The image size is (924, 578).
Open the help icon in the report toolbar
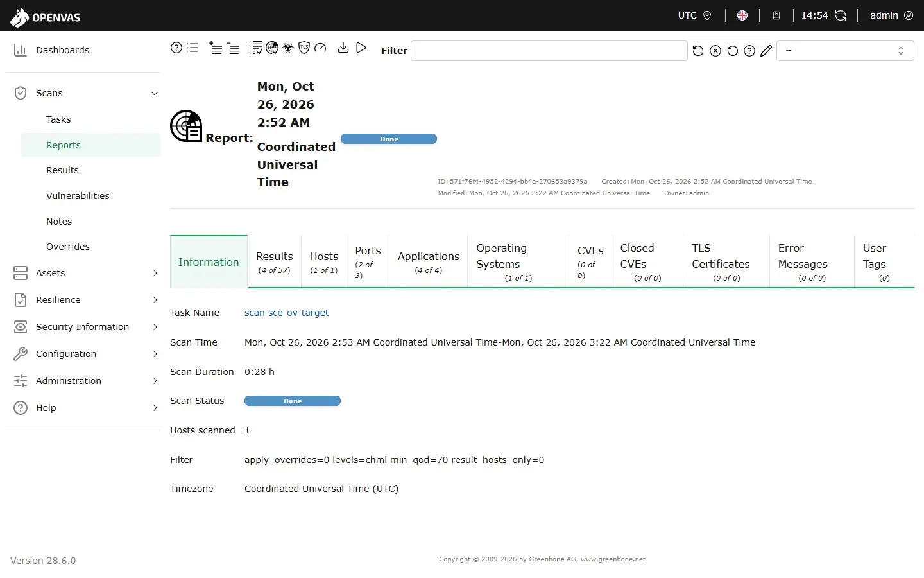(x=176, y=48)
